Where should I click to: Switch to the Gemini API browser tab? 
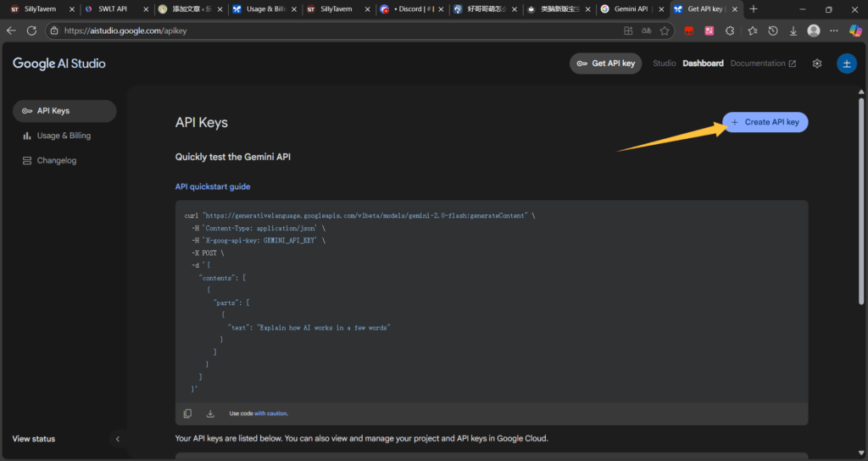(629, 9)
